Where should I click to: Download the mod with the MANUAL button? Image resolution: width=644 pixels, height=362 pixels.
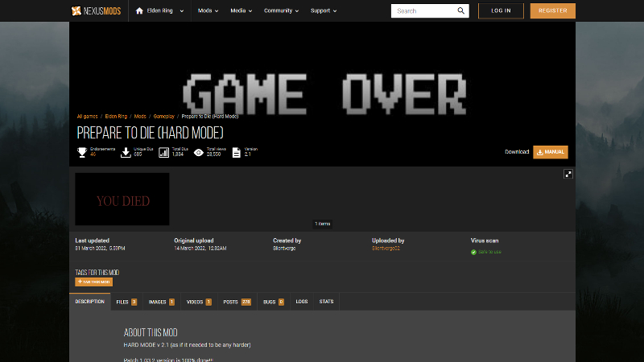[551, 152]
